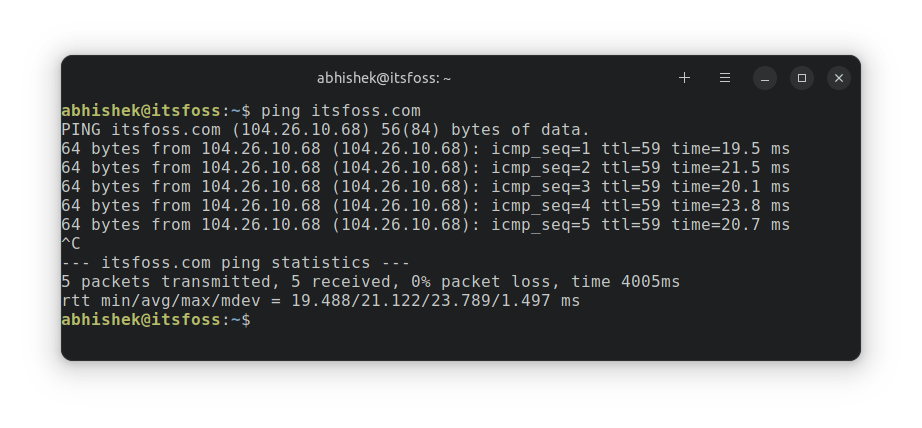Click the 5 packets transmitted summary line
Image resolution: width=922 pixels, height=428 pixels.
(x=370, y=281)
